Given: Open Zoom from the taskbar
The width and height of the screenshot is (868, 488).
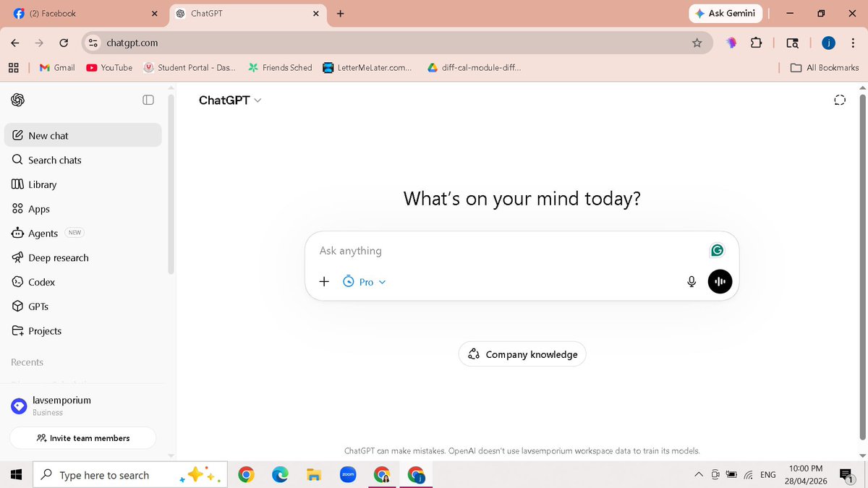Looking at the screenshot, I should [x=348, y=475].
